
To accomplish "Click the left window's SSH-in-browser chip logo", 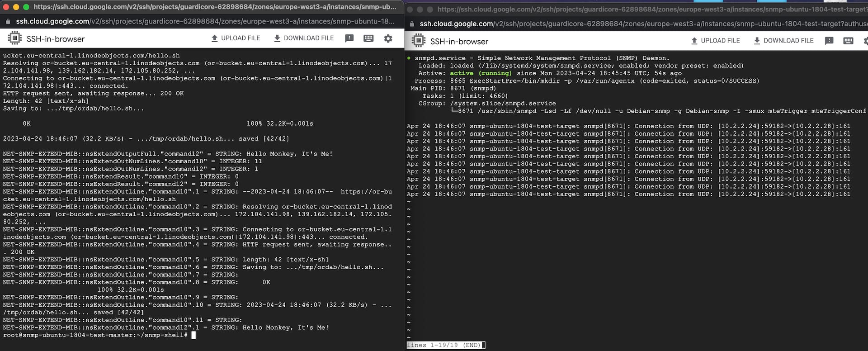I will (14, 38).
